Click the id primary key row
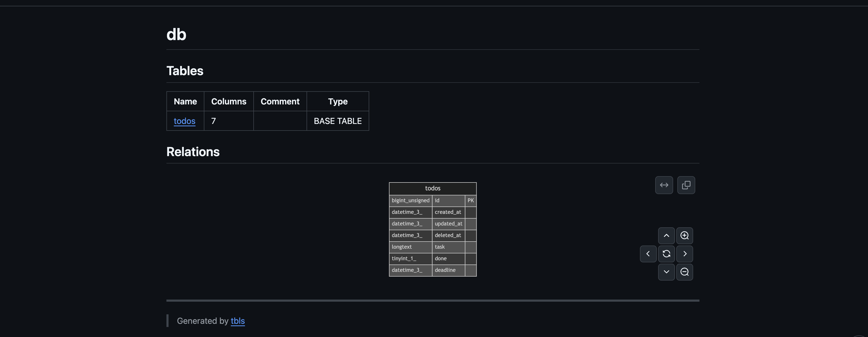The height and width of the screenshot is (337, 868). (x=432, y=200)
